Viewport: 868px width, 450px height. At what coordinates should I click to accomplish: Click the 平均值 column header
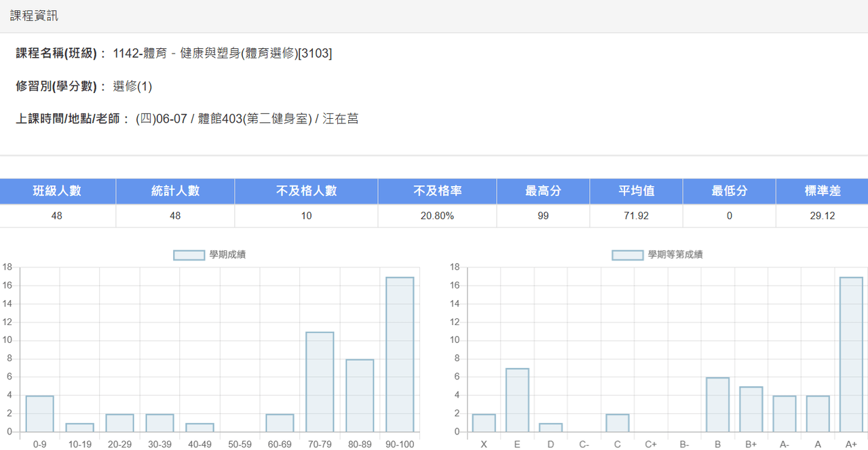click(636, 191)
